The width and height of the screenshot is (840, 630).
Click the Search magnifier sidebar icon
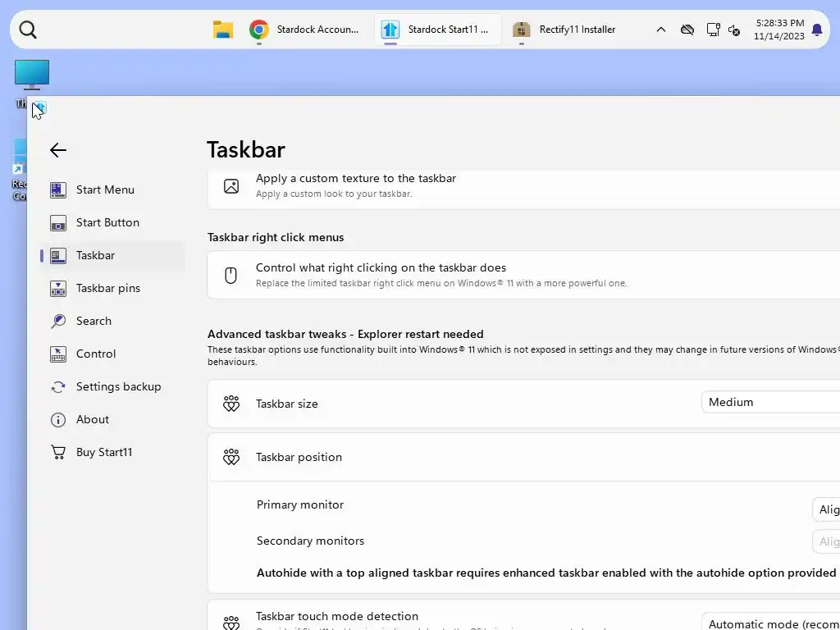[x=58, y=321]
